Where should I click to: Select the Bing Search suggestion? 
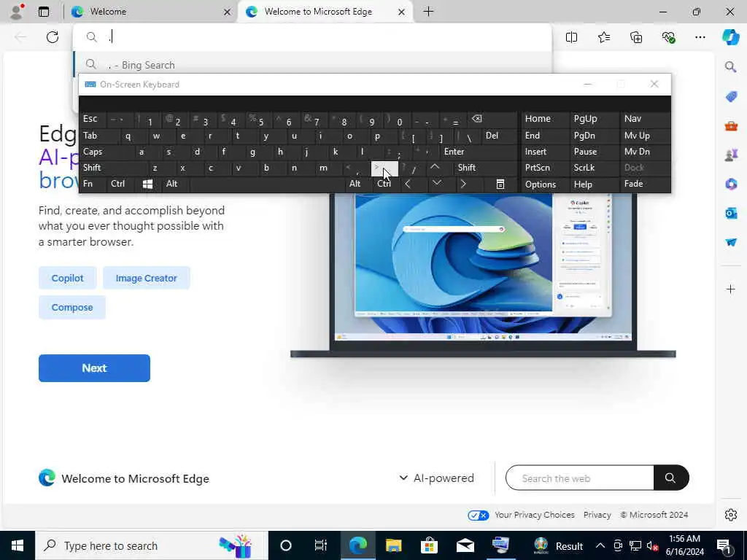pos(314,65)
